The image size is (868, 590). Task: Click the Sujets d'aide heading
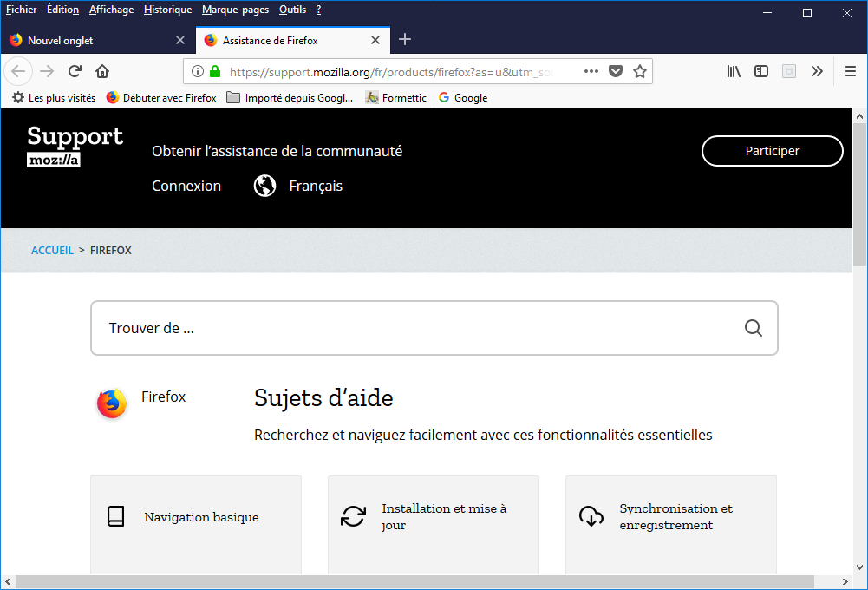point(323,397)
